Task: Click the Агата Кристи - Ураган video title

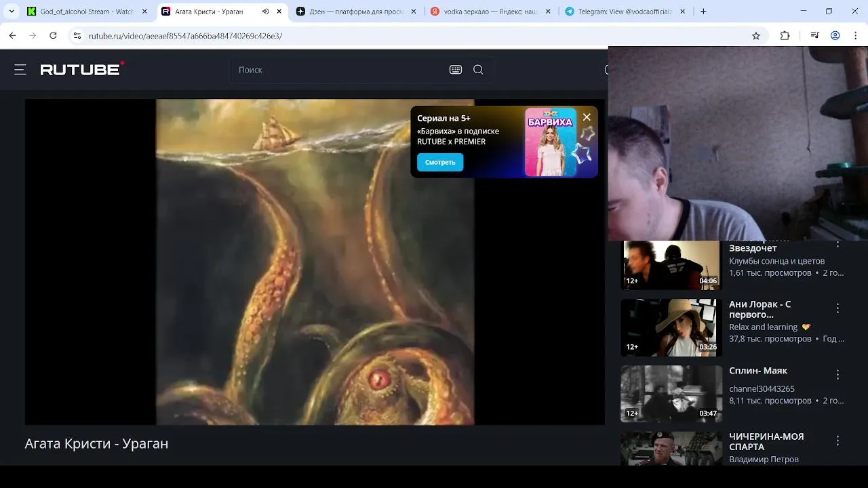Action: click(x=96, y=443)
